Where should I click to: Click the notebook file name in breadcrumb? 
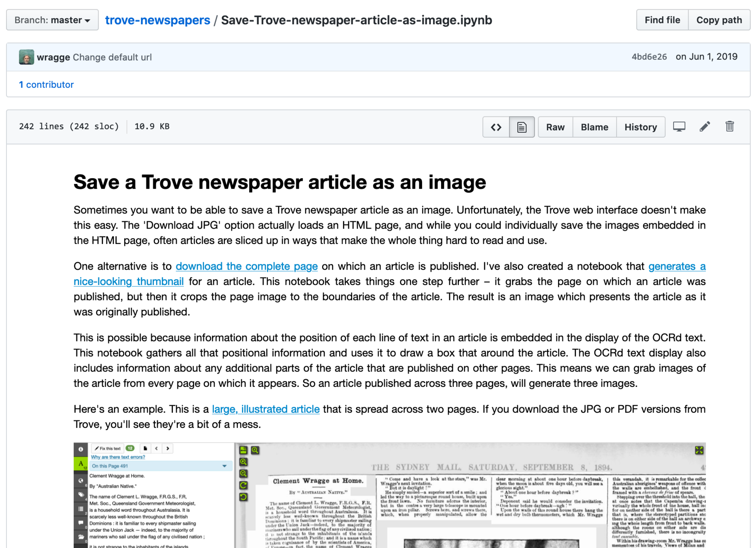[356, 20]
